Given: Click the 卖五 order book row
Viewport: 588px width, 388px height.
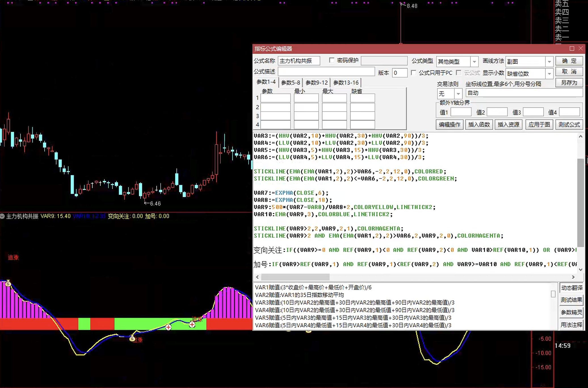Looking at the screenshot, I should (562, 3).
